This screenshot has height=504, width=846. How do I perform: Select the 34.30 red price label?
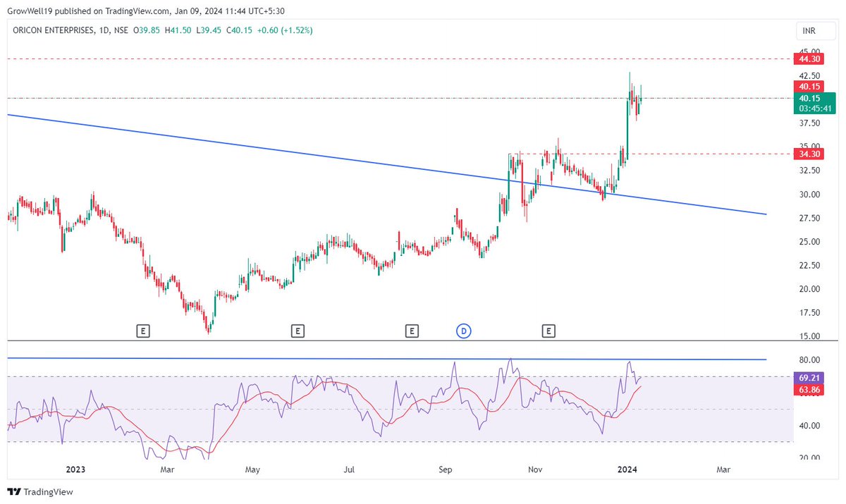809,154
